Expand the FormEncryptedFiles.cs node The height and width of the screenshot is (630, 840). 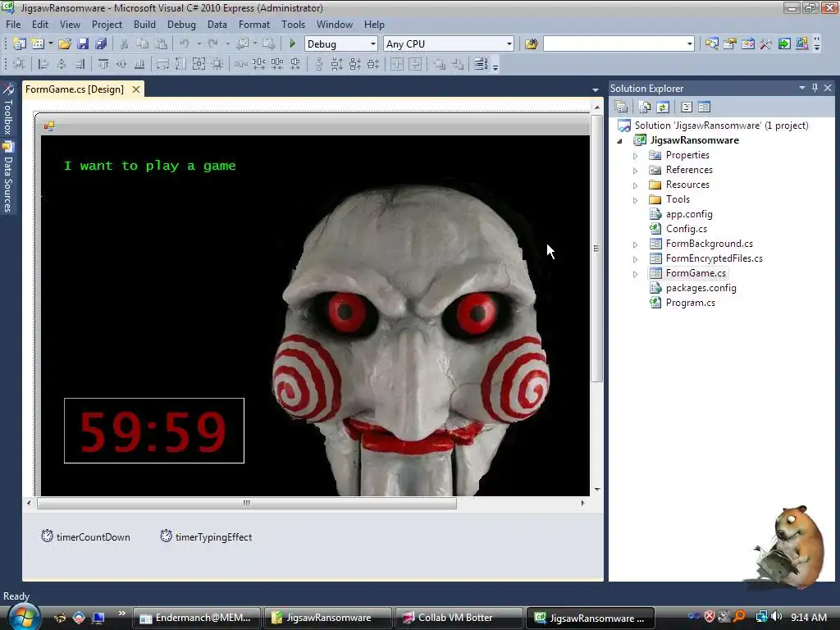click(636, 259)
